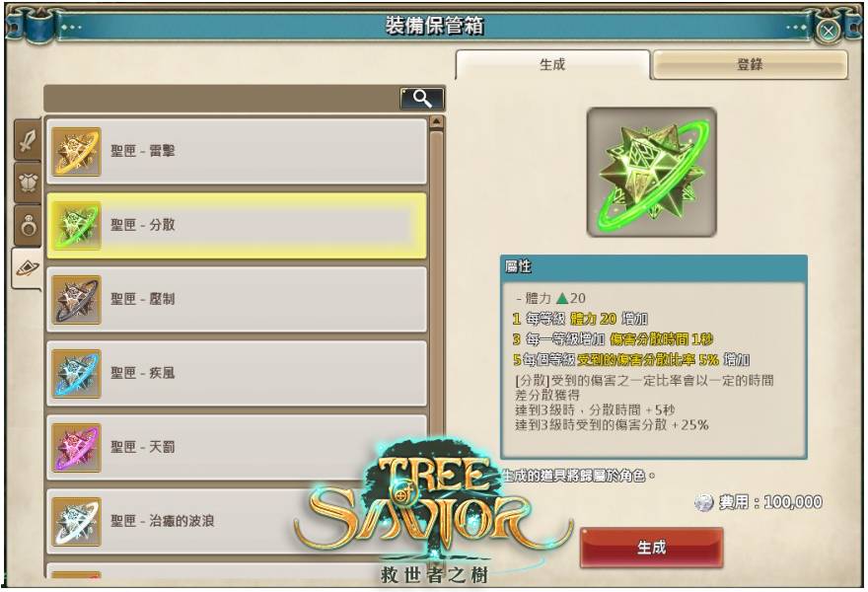Select the ring accessory category icon
Viewport: 868px width, 592px height.
tap(29, 225)
